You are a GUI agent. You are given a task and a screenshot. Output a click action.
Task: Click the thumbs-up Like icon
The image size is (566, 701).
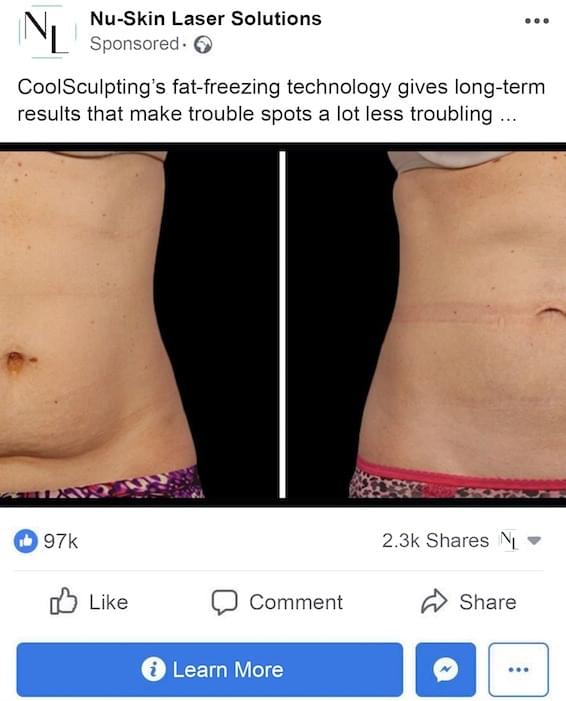[x=63, y=601]
